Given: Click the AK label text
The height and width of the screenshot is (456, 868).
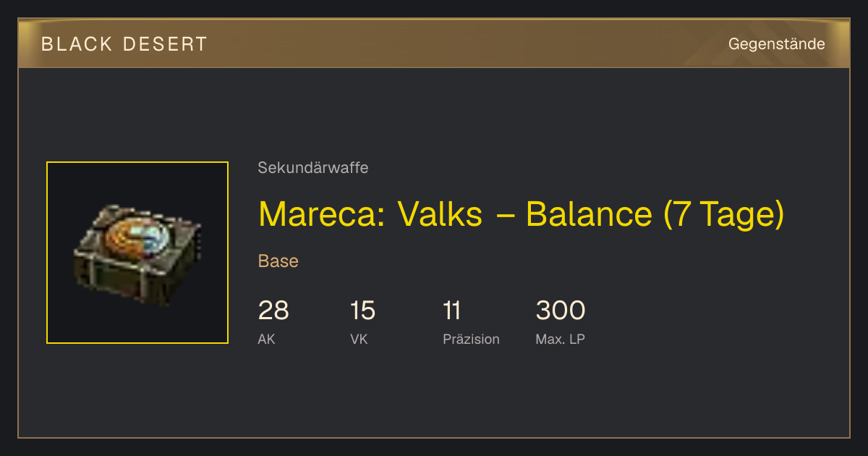Looking at the screenshot, I should [266, 339].
